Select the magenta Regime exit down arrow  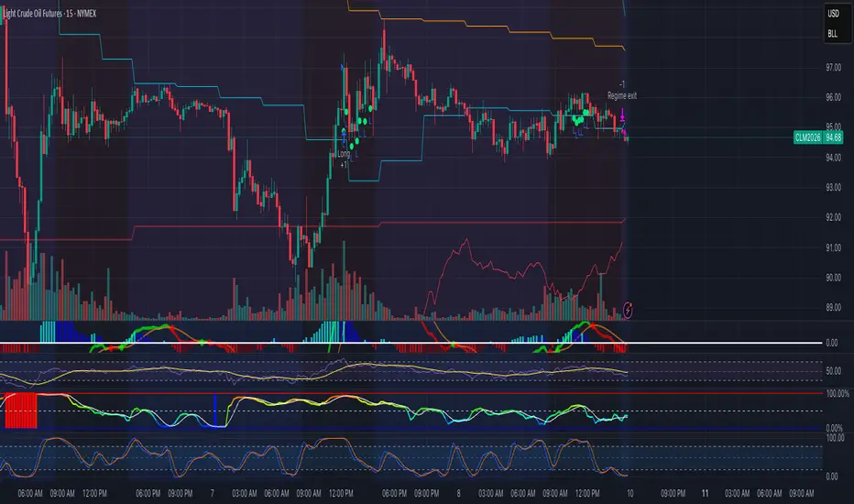[622, 115]
